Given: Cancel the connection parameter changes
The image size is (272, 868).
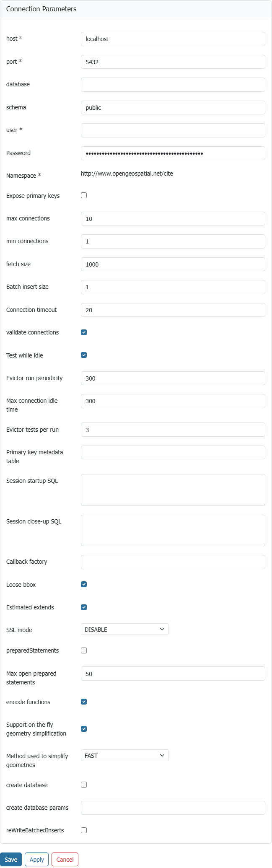Looking at the screenshot, I should tap(65, 860).
